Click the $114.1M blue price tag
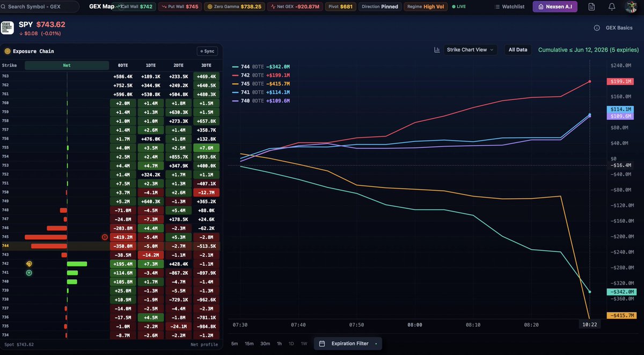This screenshot has height=355, width=644. (x=620, y=109)
